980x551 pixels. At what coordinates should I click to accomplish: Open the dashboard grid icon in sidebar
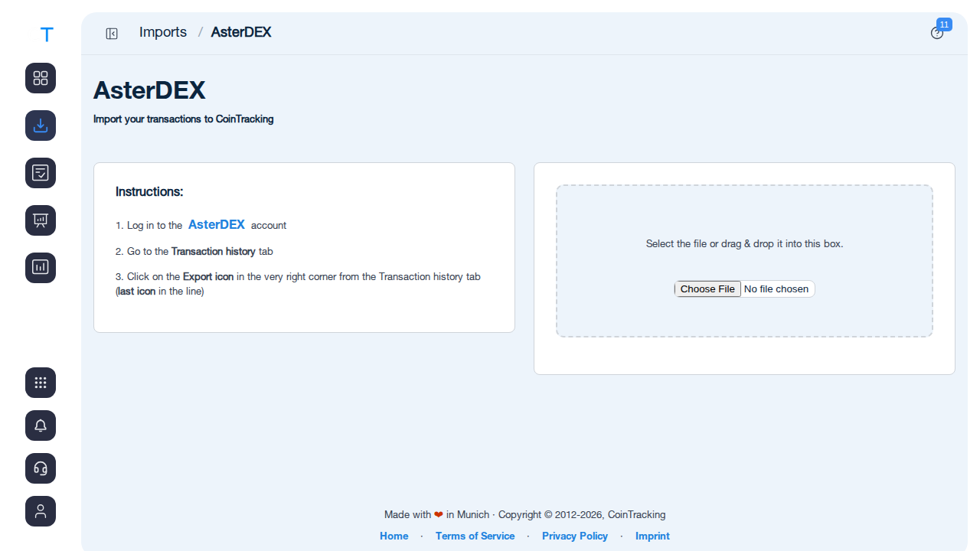pos(41,78)
